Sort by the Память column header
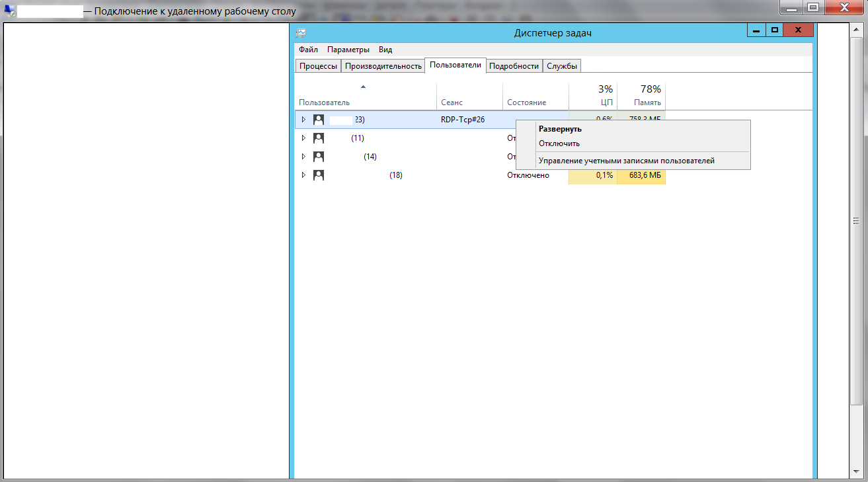This screenshot has height=482, width=868. coord(641,96)
